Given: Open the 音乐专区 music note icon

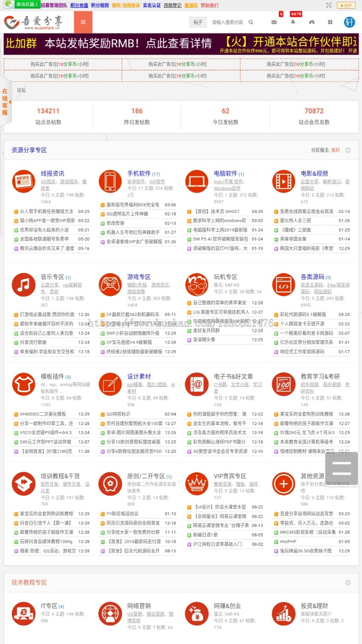Looking at the screenshot, I should click(23, 285).
